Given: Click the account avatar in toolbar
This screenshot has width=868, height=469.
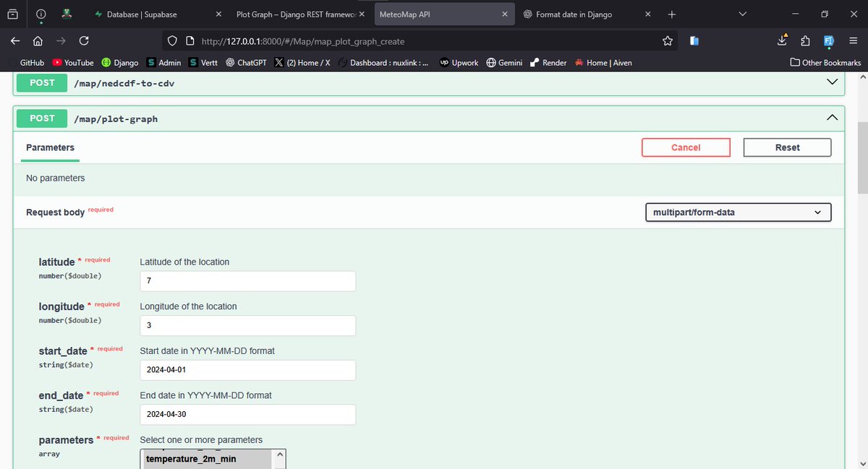Looking at the screenshot, I should point(829,41).
